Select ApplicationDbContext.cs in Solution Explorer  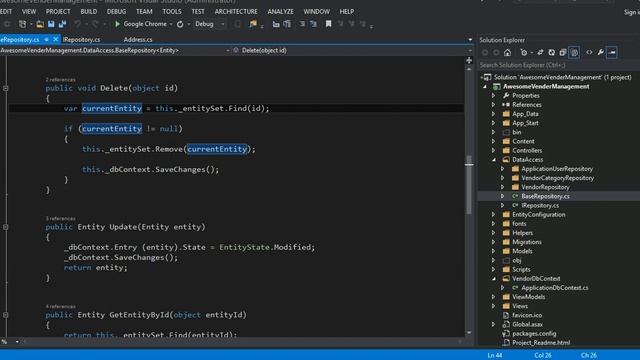click(555, 288)
